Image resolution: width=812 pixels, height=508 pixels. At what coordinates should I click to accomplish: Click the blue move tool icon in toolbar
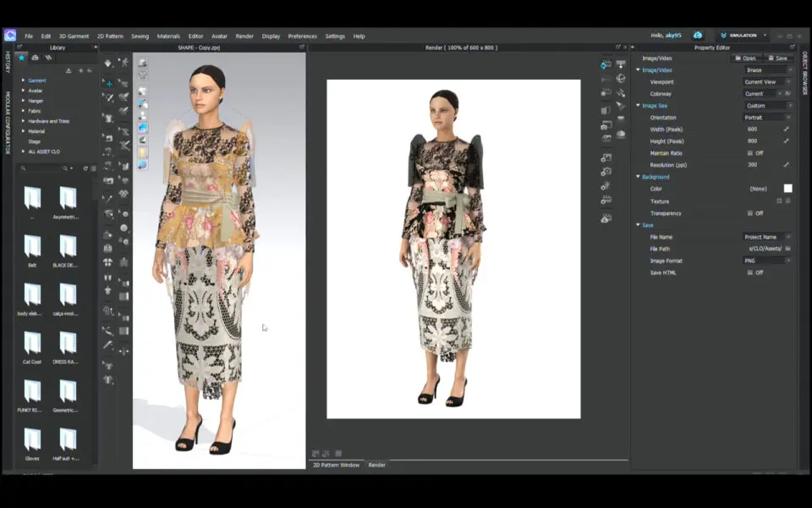tap(108, 83)
